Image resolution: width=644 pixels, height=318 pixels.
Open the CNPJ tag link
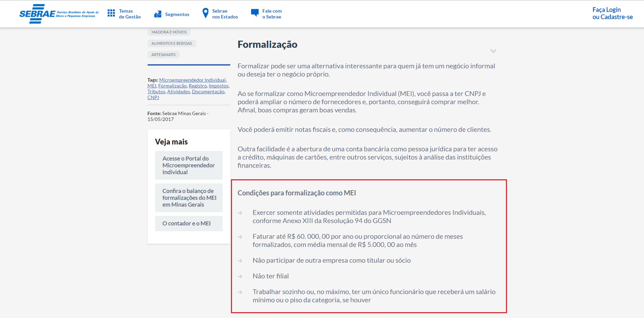153,97
